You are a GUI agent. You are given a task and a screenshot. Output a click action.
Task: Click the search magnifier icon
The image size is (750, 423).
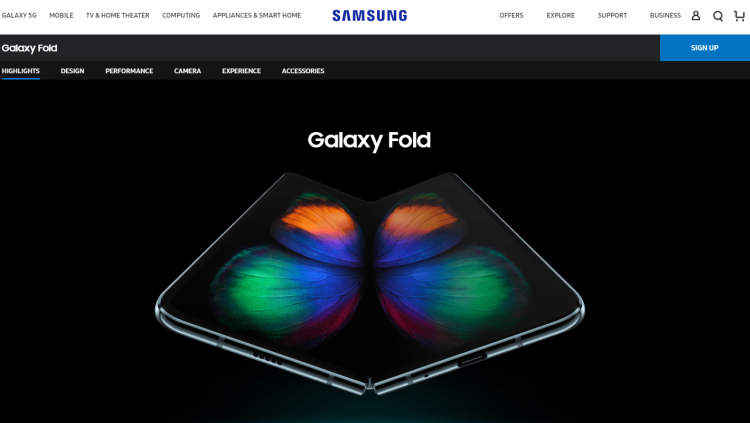(717, 16)
